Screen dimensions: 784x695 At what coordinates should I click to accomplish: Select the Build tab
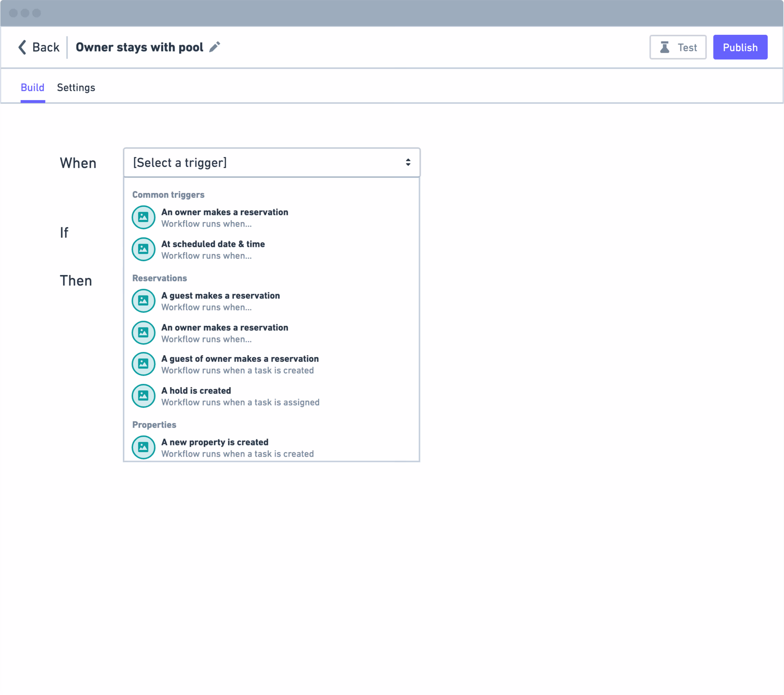[x=33, y=87]
